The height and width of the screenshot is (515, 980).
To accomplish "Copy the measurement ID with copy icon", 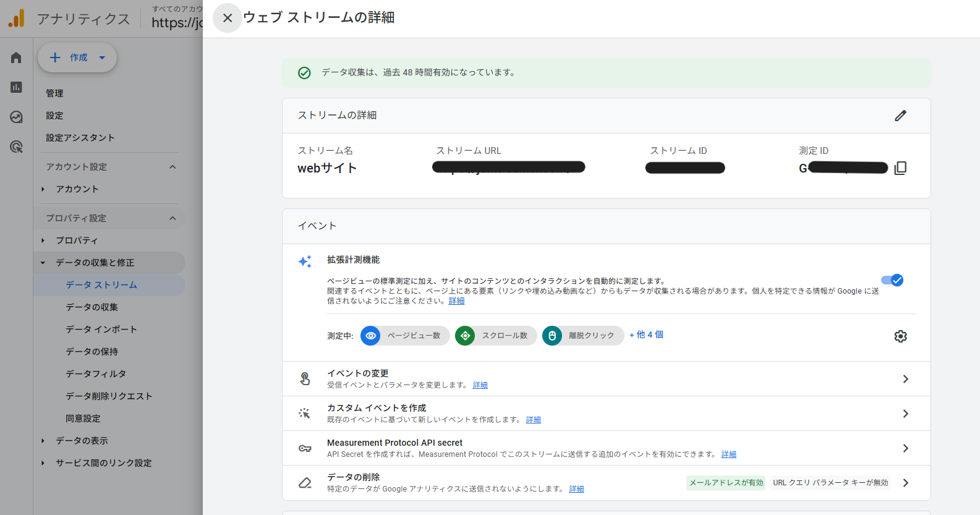I will click(x=900, y=168).
